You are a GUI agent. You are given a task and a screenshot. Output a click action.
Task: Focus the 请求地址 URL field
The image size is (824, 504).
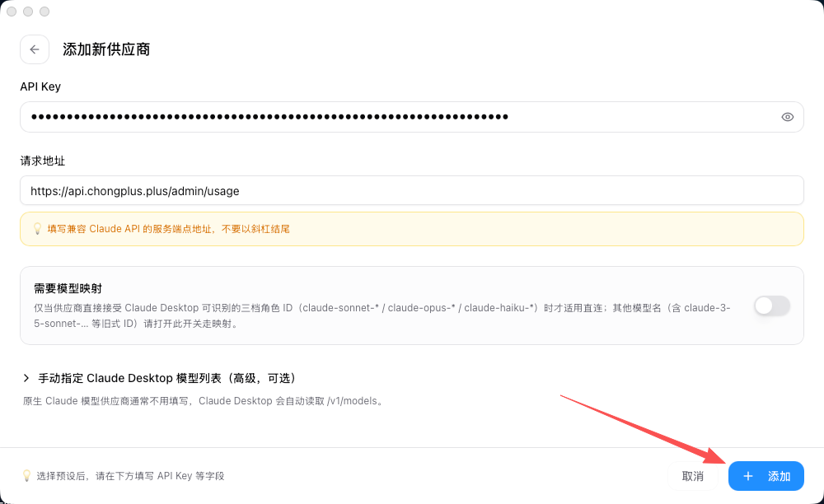[x=411, y=190]
